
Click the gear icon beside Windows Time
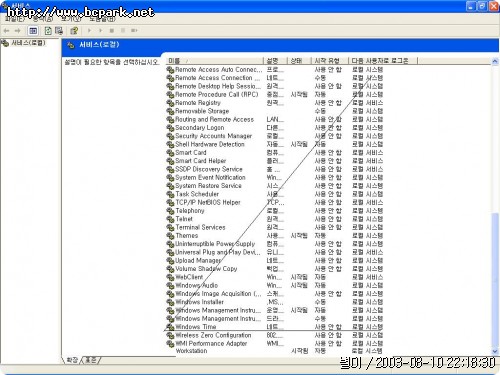[170, 327]
